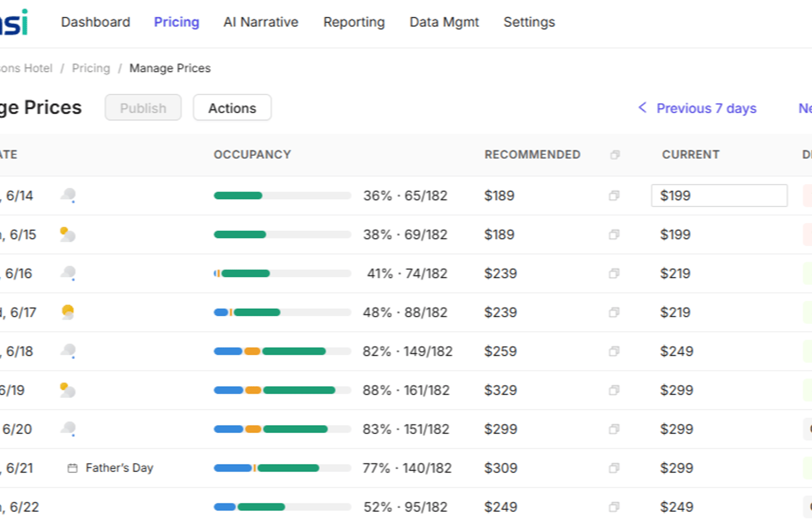Click the weather icon on 6/18
Image resolution: width=812 pixels, height=524 pixels.
pyautogui.click(x=68, y=351)
